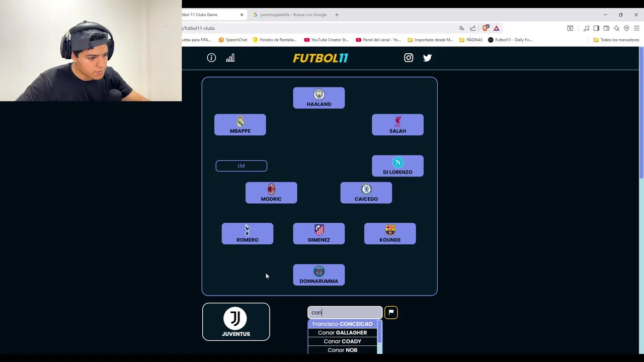Viewport: 644px width, 362px height.
Task: Open the media control music note icon
Action: tap(586, 28)
